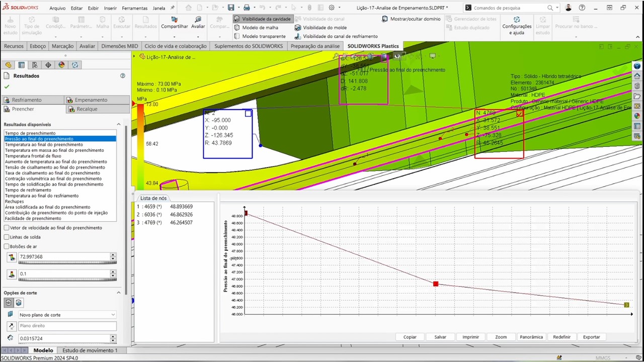Select the first clipping mode icon
This screenshot has height=362, width=644.
[x=9, y=303]
